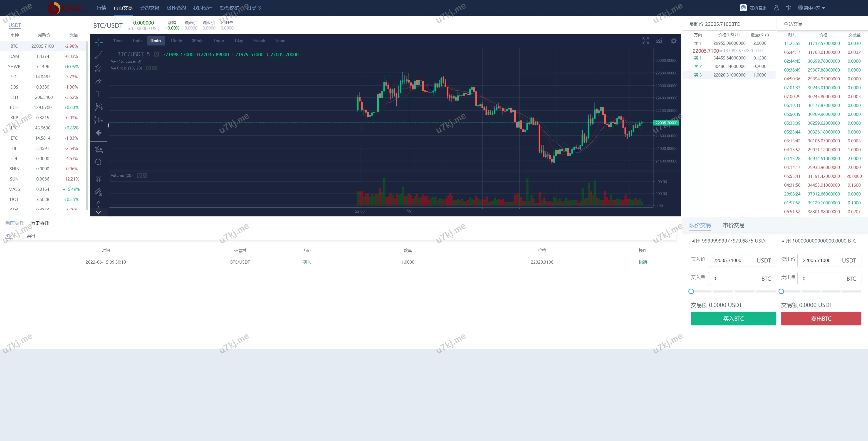Select the brush drawing tool
This screenshot has width=868, height=441.
98,81
